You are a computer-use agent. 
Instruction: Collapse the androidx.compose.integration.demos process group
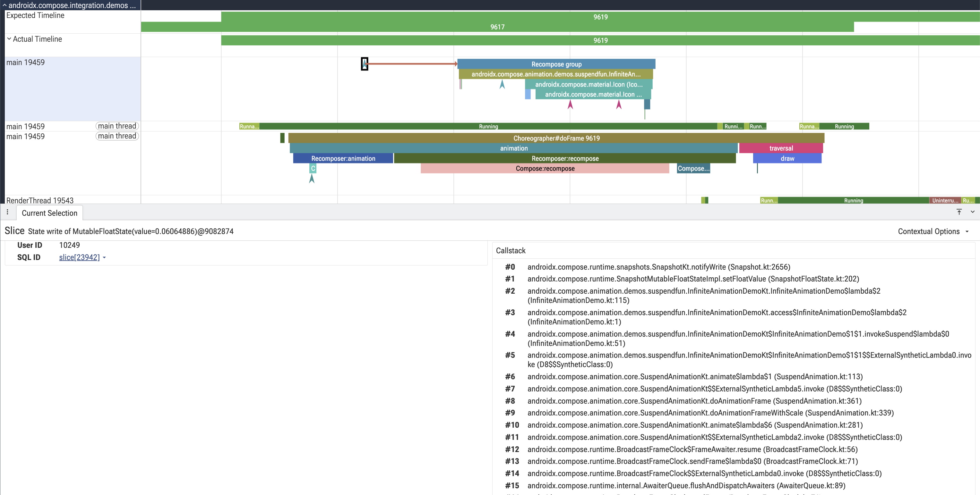click(x=4, y=5)
